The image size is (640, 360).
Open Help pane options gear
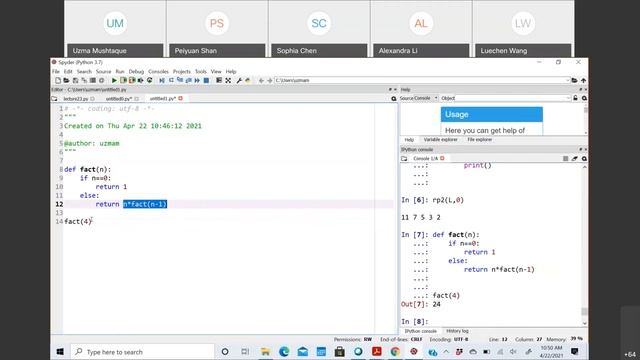click(584, 98)
